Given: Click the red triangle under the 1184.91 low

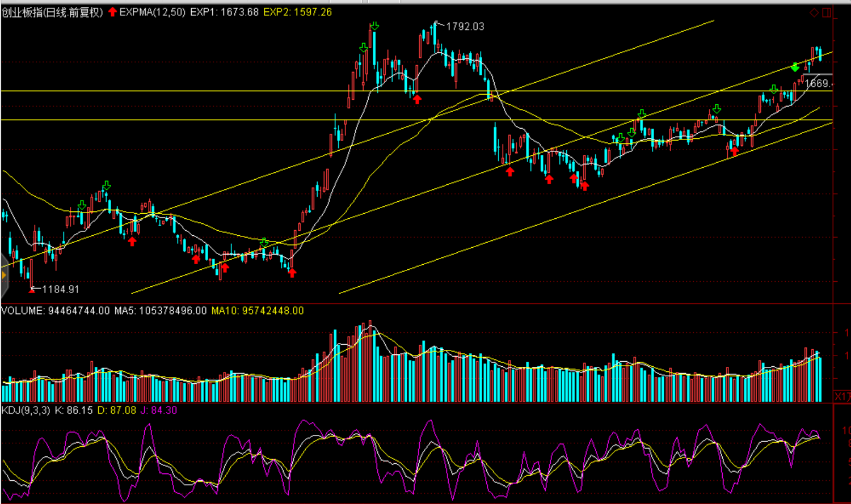Looking at the screenshot, I should (x=32, y=290).
